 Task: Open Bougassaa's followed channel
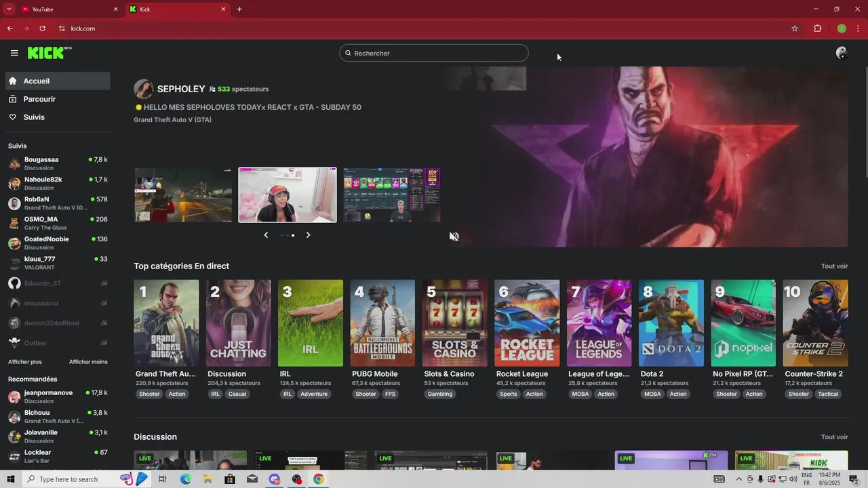58,163
